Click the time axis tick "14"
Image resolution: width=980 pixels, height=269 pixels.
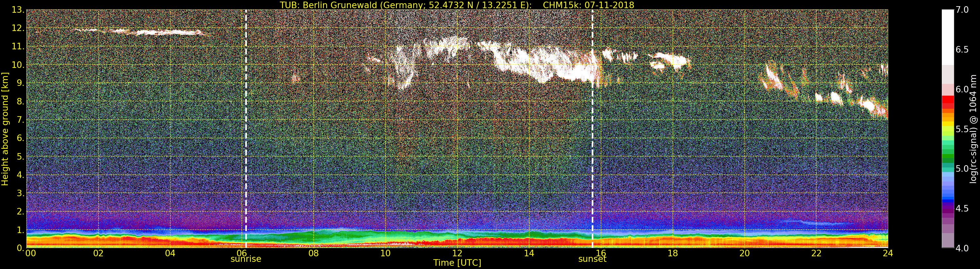click(529, 253)
